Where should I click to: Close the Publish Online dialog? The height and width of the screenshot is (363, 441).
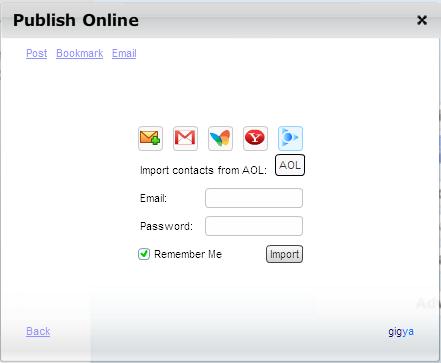pos(422,20)
